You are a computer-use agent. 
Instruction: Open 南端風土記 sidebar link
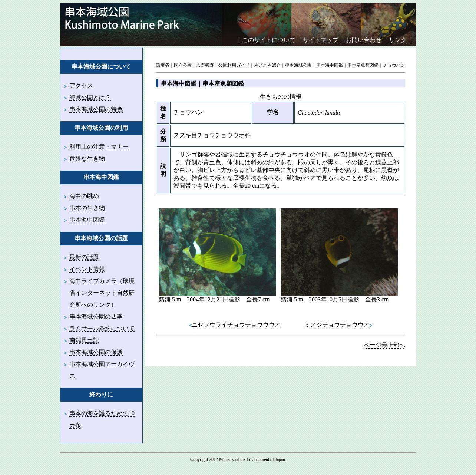pos(84,340)
